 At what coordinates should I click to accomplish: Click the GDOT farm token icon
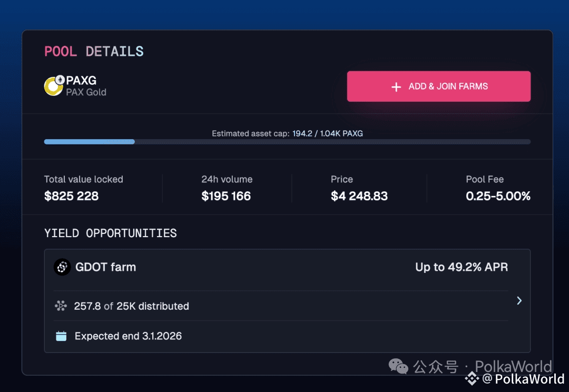tap(62, 267)
